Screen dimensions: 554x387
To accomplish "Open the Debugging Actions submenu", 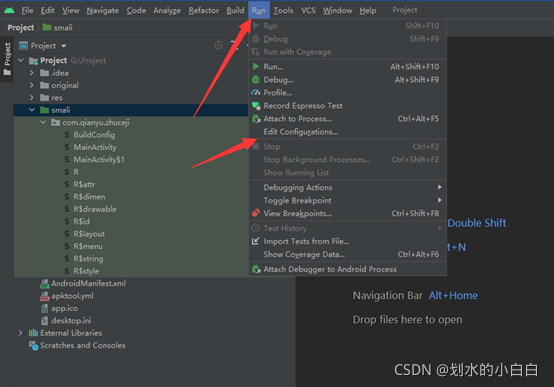I will [x=348, y=187].
